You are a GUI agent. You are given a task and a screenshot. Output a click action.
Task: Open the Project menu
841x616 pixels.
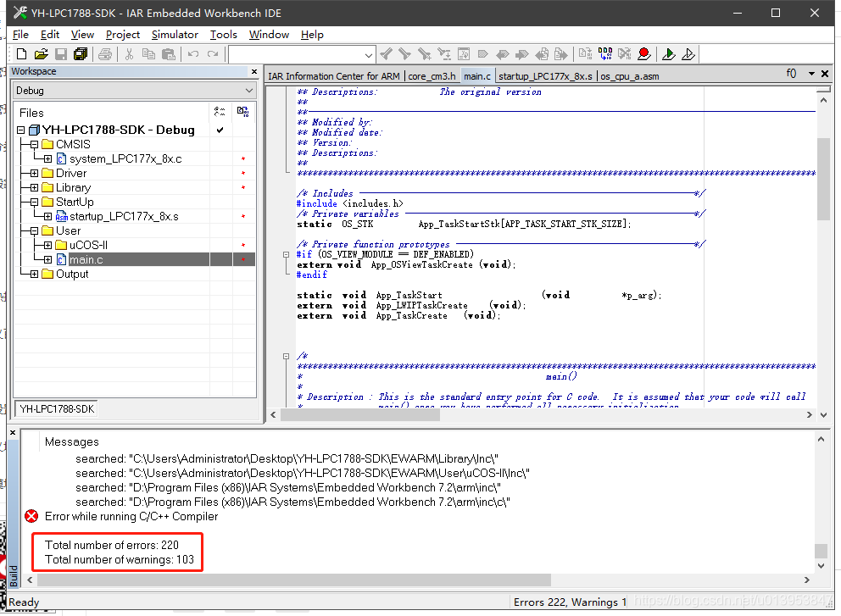(x=122, y=35)
